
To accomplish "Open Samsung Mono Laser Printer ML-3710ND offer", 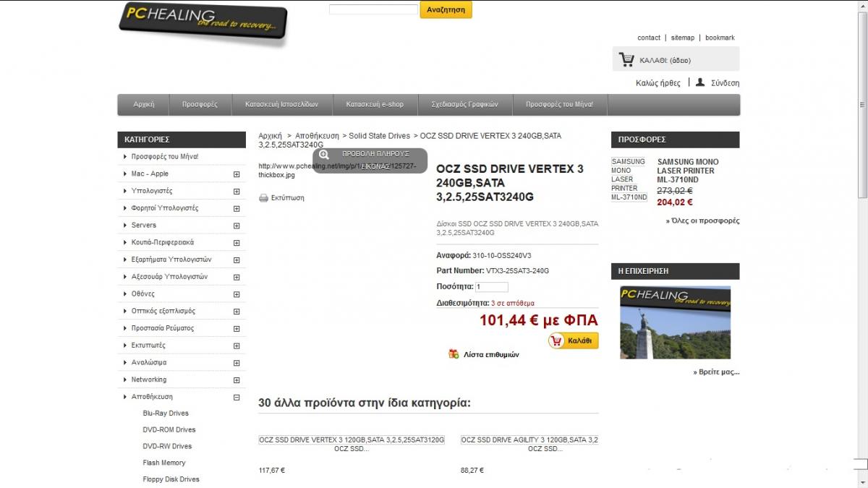I will [x=687, y=171].
